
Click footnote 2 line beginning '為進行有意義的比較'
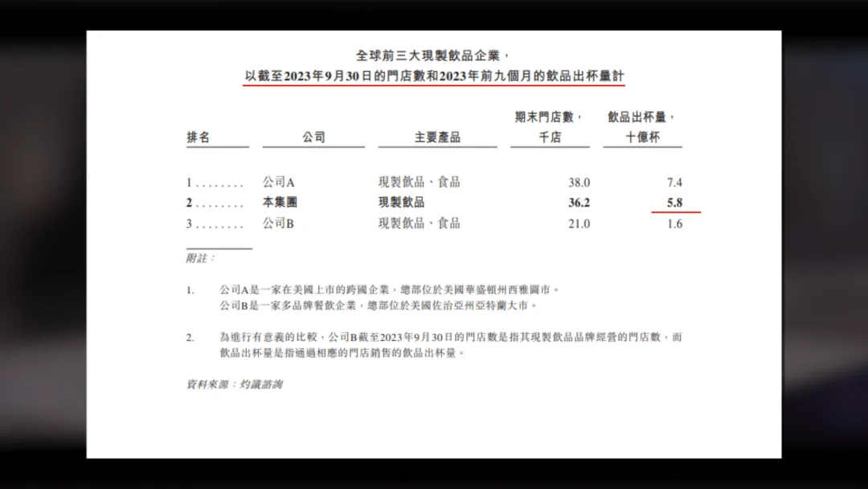point(451,337)
